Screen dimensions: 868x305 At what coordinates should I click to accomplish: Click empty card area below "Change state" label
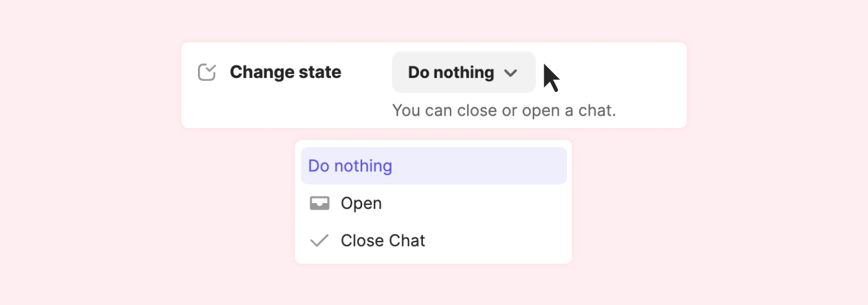click(x=278, y=109)
